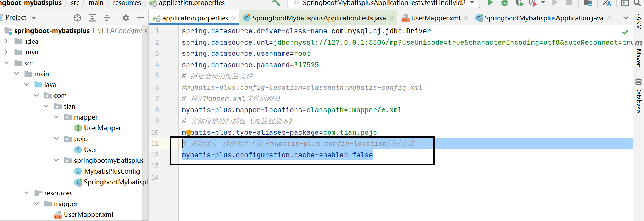Open the run configuration dropdown testFindById2

point(383,3)
